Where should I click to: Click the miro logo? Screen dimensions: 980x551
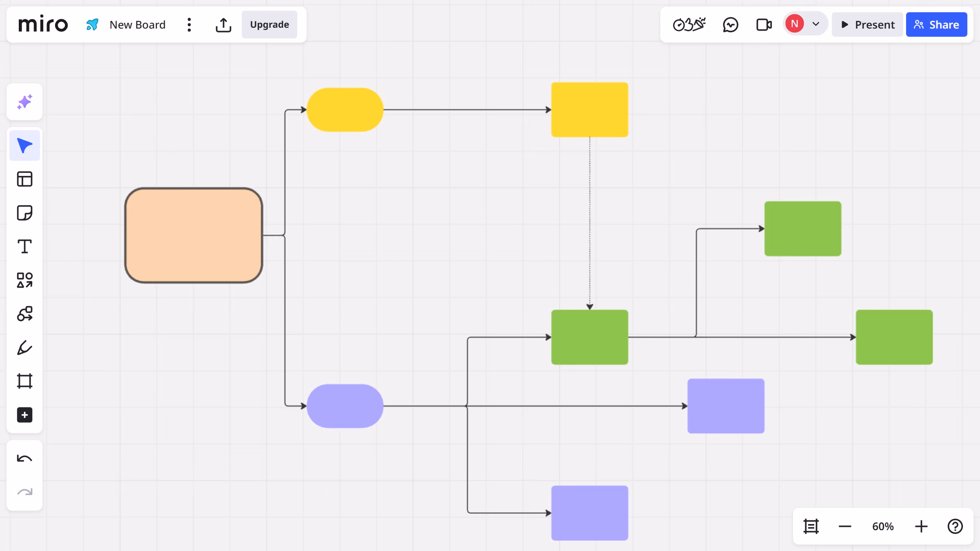point(43,24)
